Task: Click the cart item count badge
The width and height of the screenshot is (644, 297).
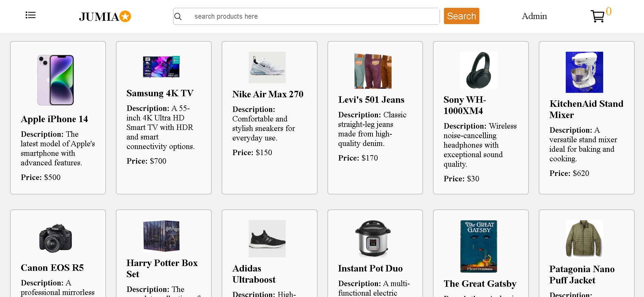Action: point(609,11)
